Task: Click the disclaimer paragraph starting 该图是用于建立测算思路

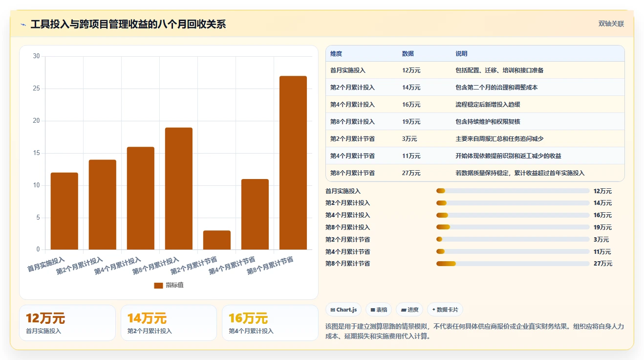Action: point(474,331)
